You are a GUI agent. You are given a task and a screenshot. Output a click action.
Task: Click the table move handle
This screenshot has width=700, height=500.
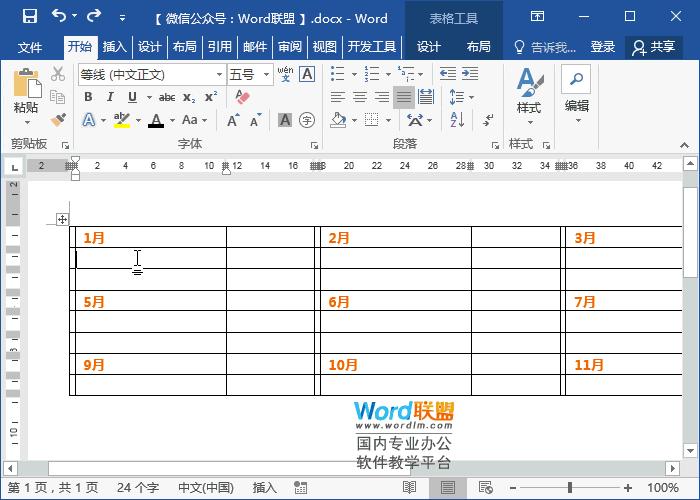(62, 219)
